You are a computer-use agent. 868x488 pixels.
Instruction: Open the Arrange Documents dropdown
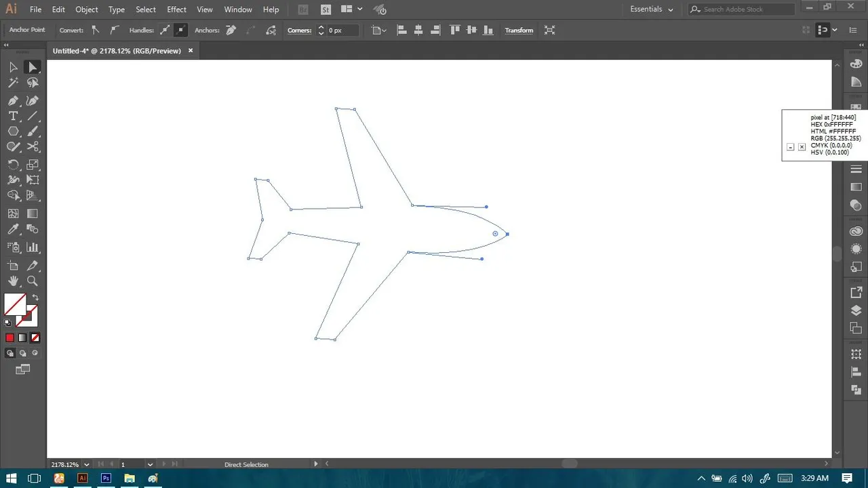(351, 9)
